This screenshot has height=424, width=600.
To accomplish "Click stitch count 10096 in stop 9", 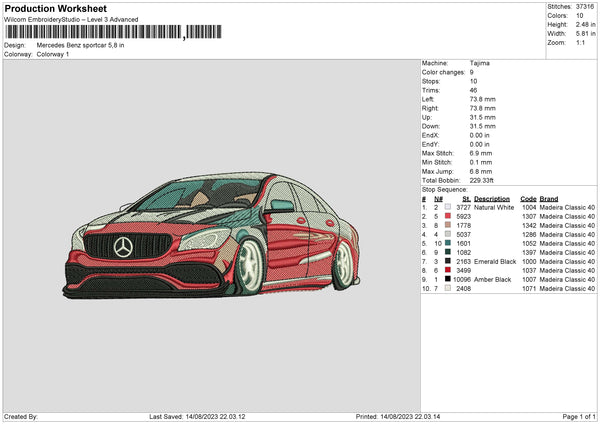I will pyautogui.click(x=462, y=279).
